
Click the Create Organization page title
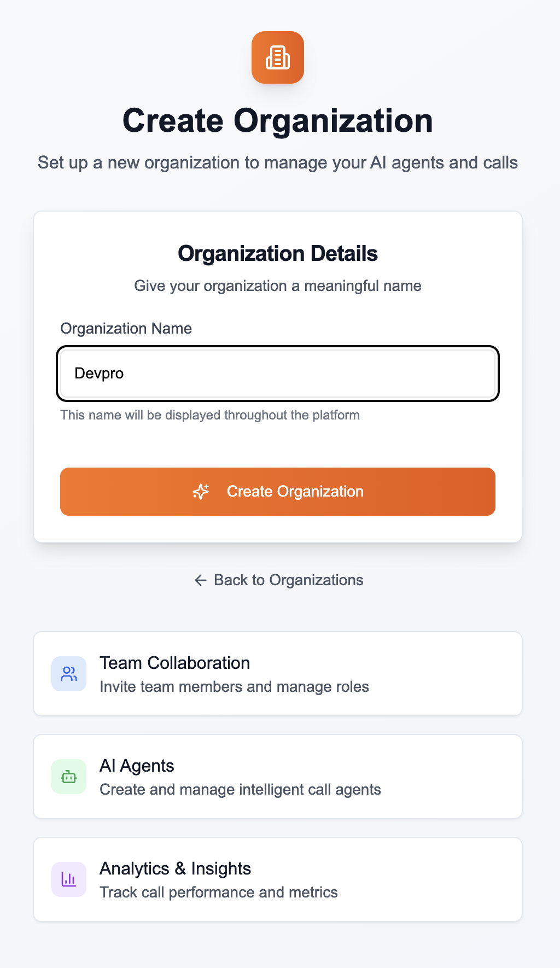click(278, 120)
